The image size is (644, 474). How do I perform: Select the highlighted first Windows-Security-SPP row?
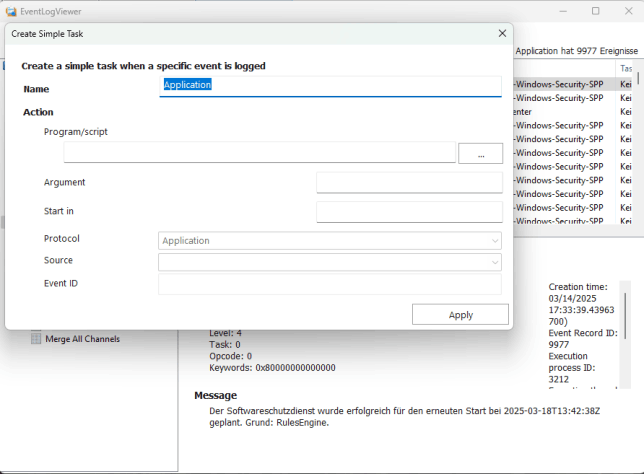click(560, 84)
